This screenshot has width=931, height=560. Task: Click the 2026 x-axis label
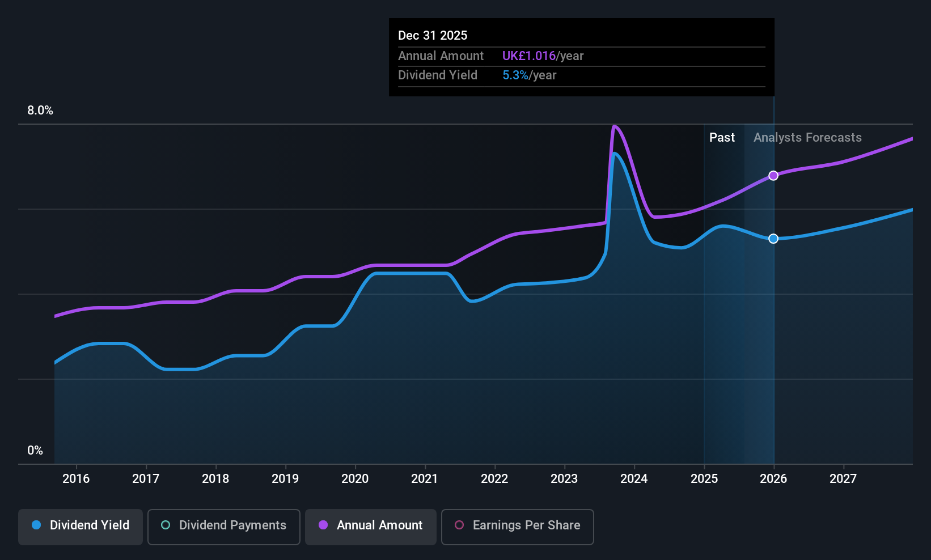(773, 479)
